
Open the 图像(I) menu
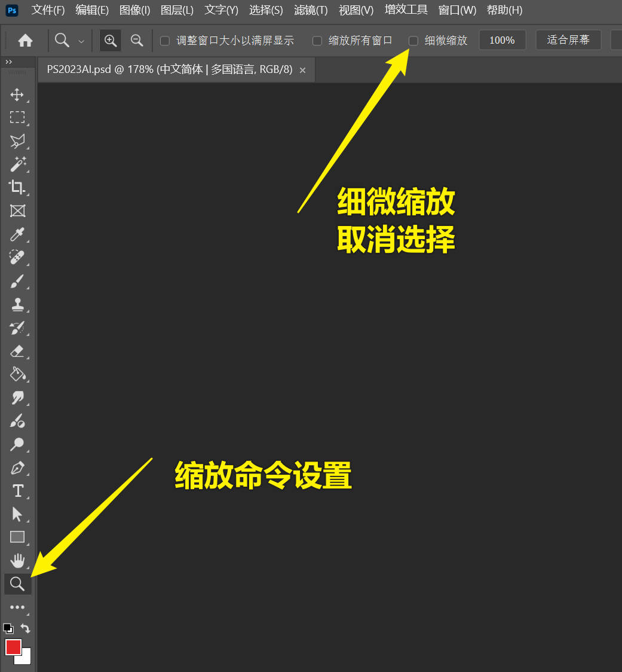[x=134, y=10]
